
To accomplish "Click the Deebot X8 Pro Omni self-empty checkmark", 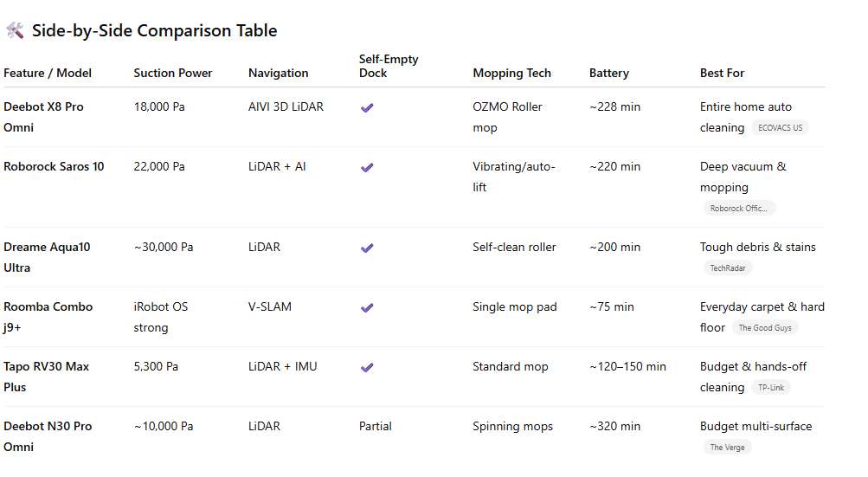I will (367, 107).
